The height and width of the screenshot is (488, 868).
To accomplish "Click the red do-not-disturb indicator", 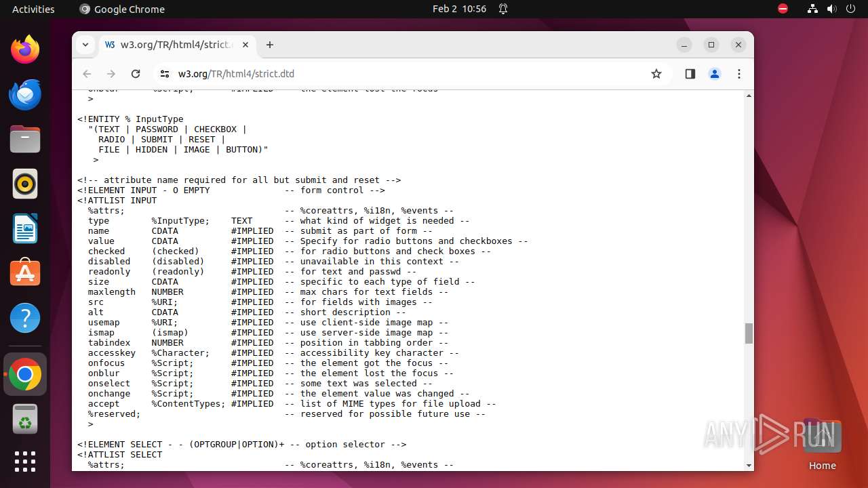I will (x=783, y=9).
